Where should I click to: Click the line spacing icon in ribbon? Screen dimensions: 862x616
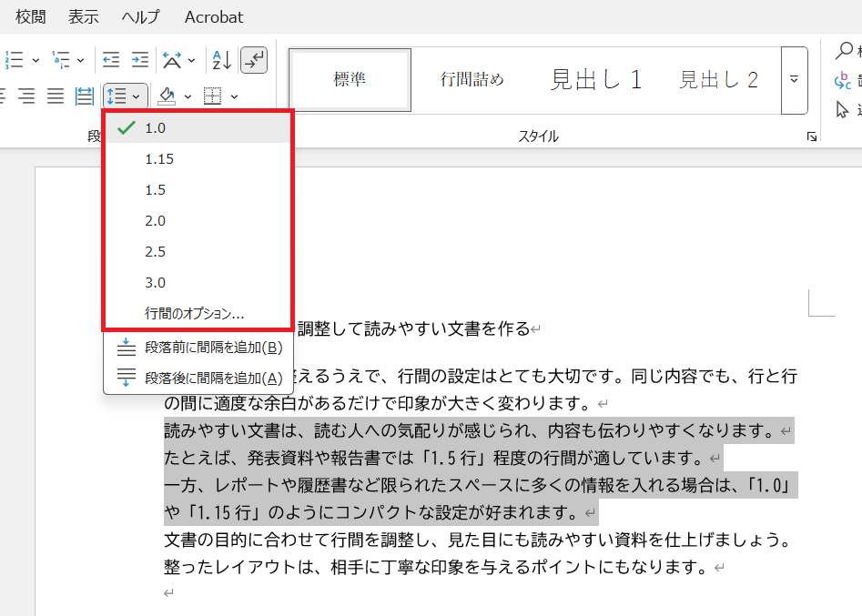(117, 96)
